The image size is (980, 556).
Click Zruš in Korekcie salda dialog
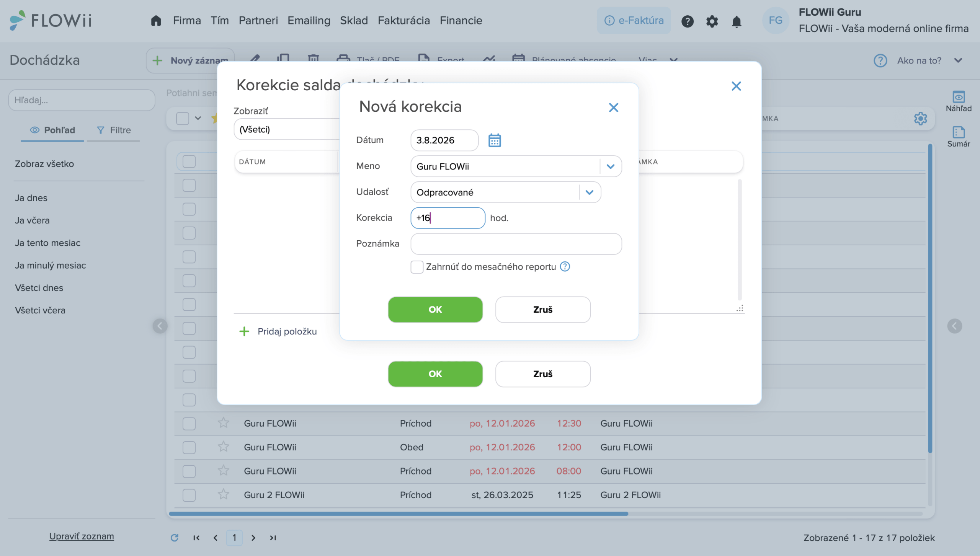click(x=543, y=374)
